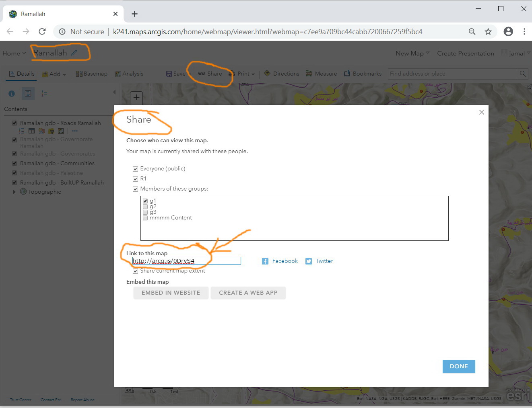Viewport: 532px width, 408px height.
Task: Close the Share dialog
Action: click(481, 112)
